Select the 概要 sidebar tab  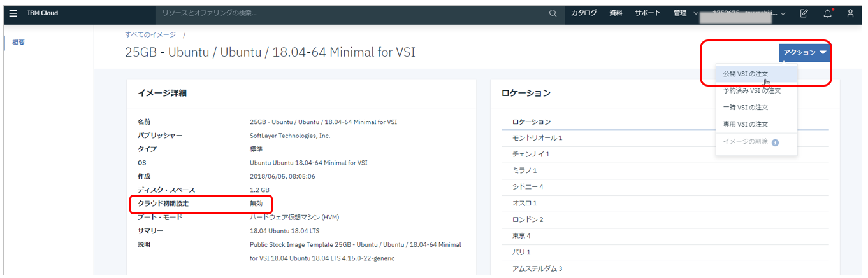(19, 43)
